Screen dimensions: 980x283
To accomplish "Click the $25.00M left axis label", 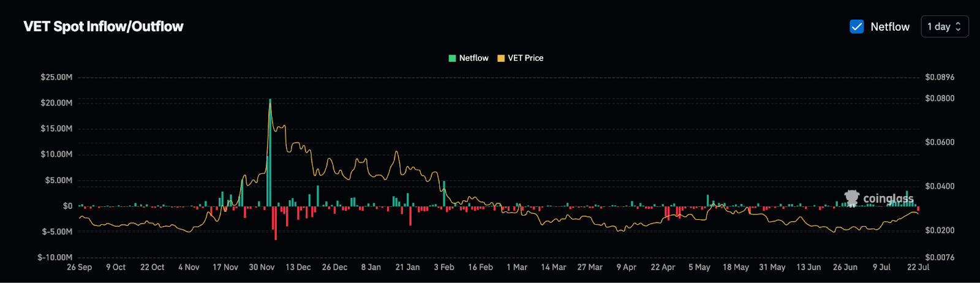I will [x=56, y=77].
